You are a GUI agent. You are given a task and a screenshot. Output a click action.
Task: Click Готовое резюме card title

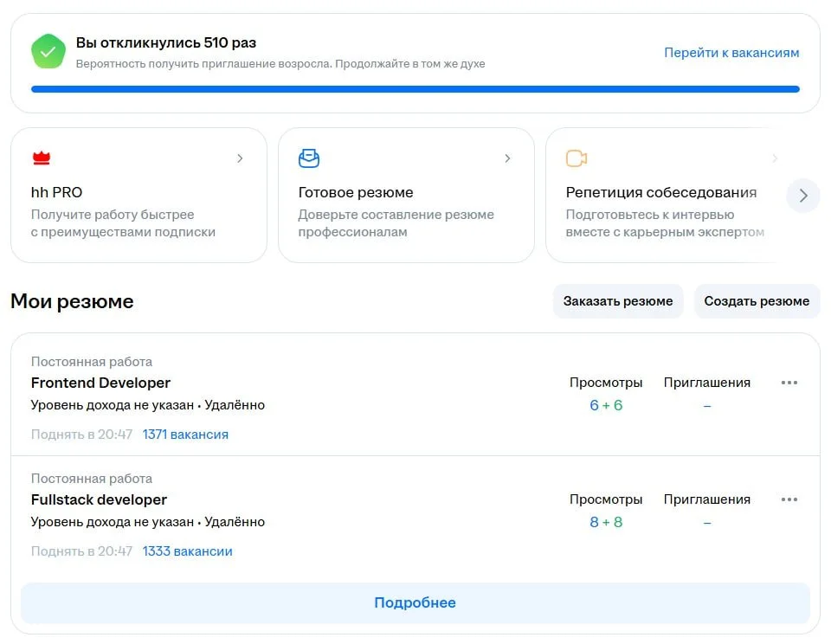coord(356,192)
